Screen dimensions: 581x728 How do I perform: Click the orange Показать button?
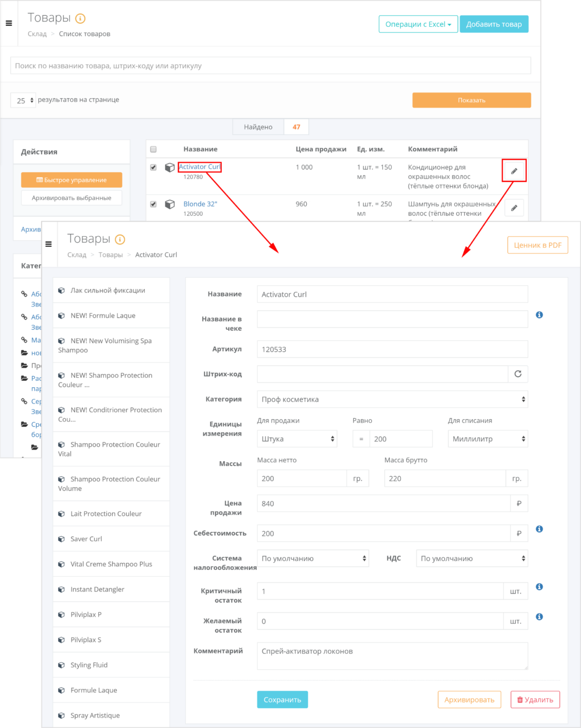coord(472,100)
